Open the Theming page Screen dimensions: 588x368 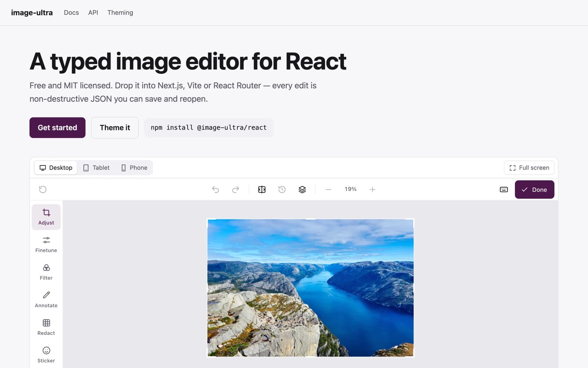pos(120,13)
